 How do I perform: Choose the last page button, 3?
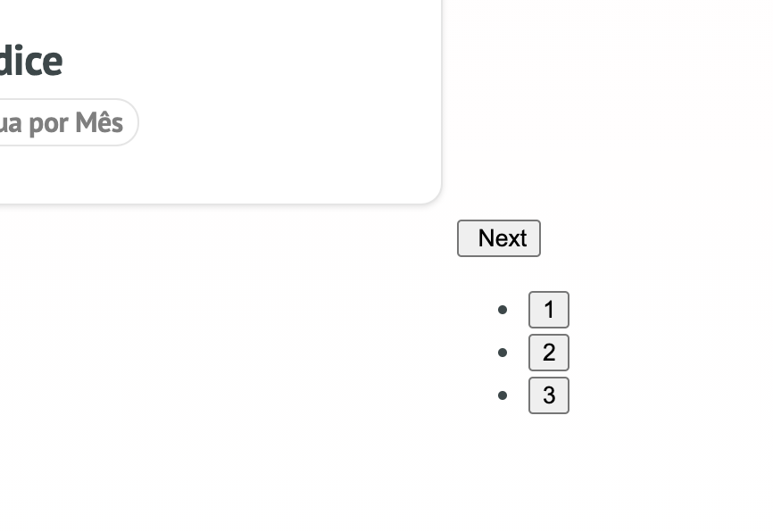pos(548,395)
